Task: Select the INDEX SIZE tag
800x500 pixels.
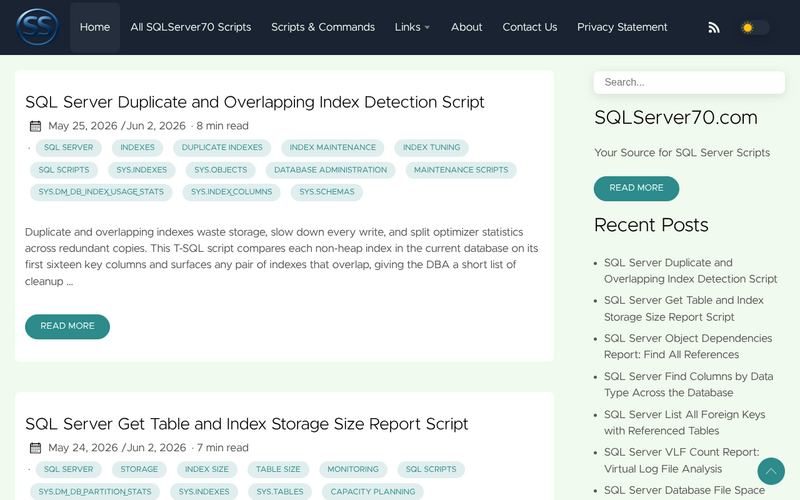Action: 207,469
